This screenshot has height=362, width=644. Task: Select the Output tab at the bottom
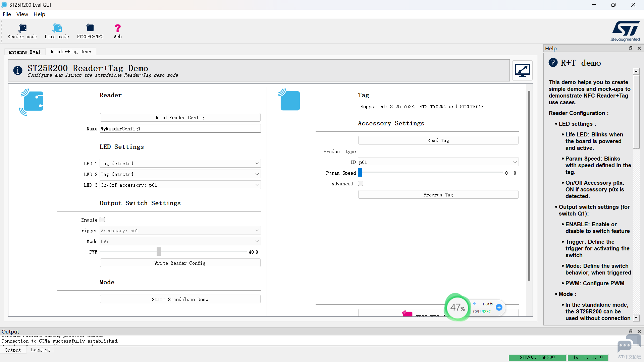pos(13,350)
